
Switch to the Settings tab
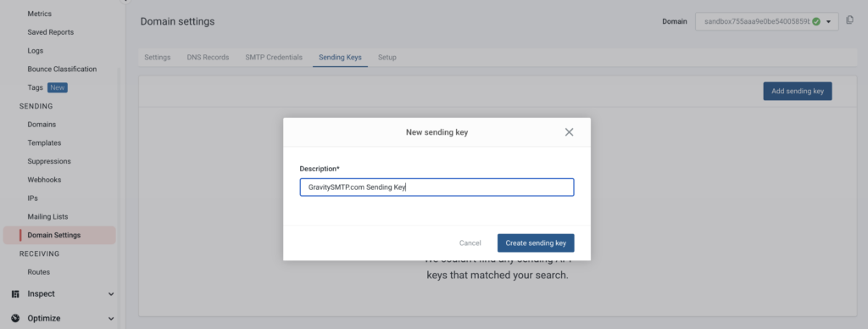(157, 57)
